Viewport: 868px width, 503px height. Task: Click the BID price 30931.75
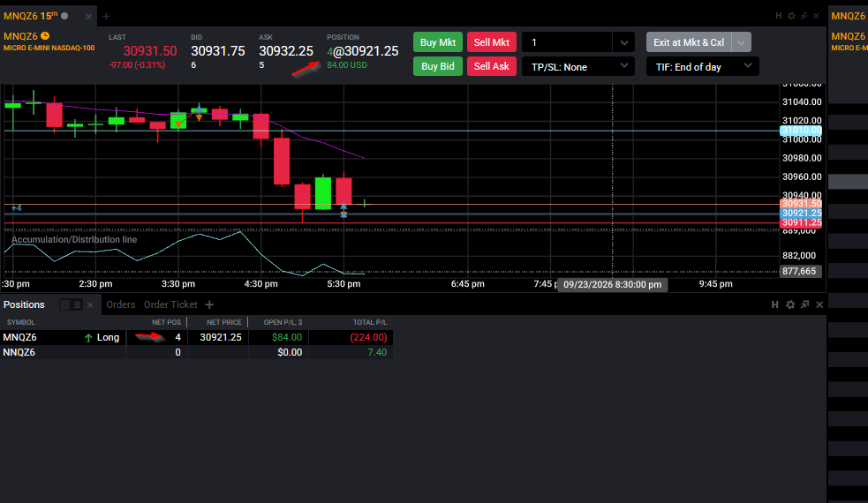[217, 51]
